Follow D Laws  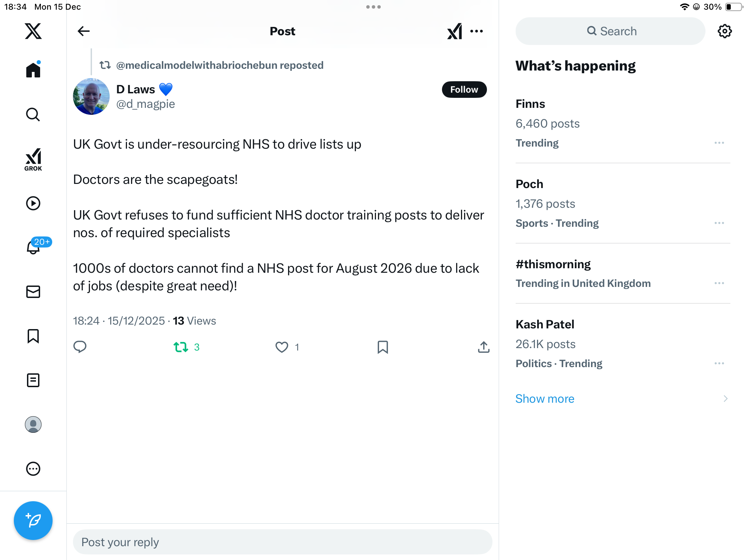pos(464,90)
